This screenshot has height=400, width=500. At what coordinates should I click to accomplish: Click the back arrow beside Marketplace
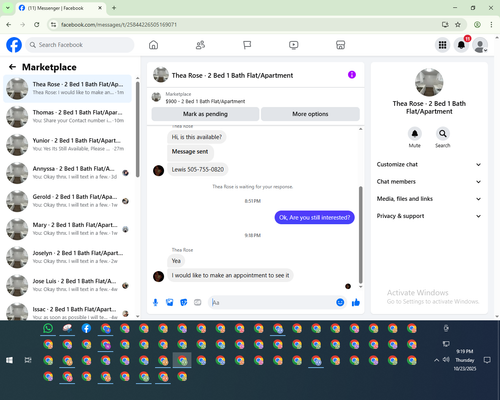(12, 67)
